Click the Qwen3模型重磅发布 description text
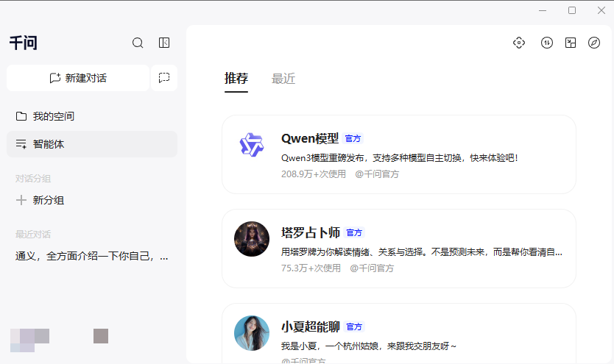Viewport: 614px width, 364px height. click(400, 158)
